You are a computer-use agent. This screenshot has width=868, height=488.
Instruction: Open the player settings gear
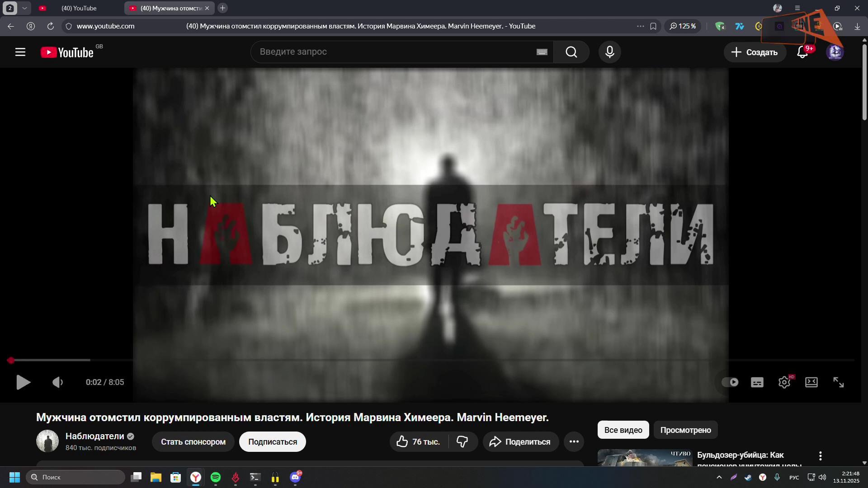[784, 383]
